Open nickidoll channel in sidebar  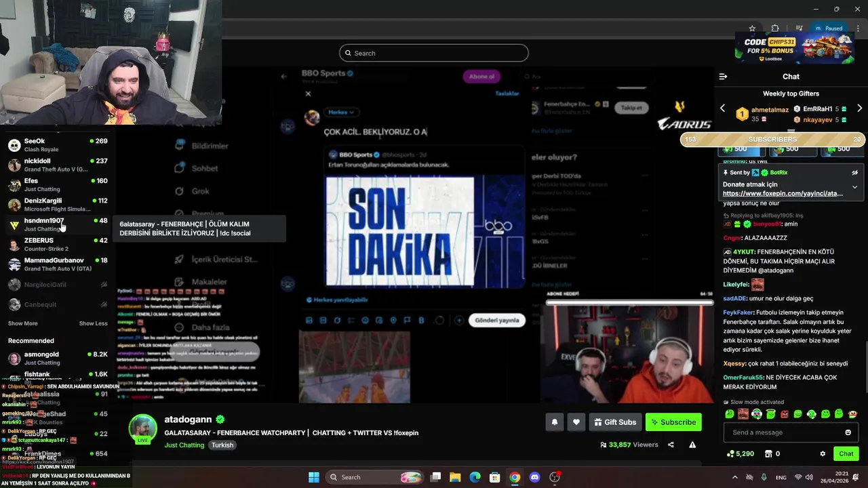pyautogui.click(x=58, y=165)
